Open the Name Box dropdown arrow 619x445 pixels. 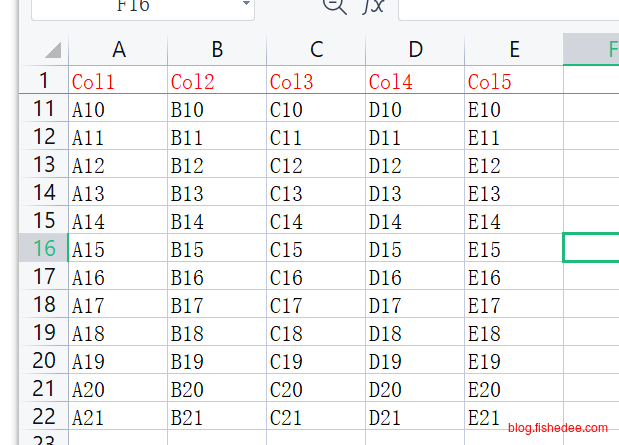[x=246, y=6]
